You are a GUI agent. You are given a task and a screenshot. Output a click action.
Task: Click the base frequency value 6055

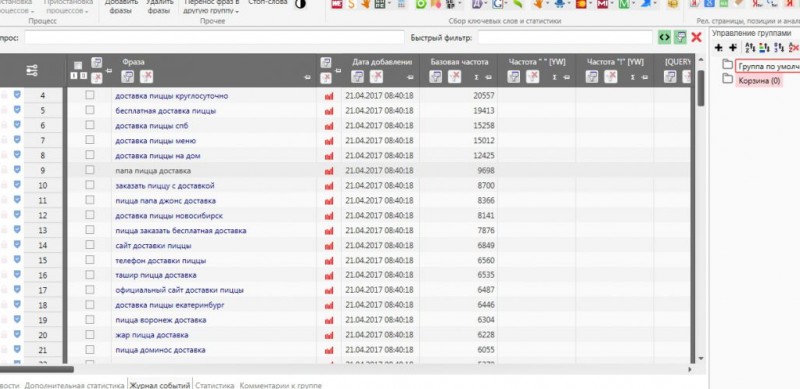pos(486,350)
